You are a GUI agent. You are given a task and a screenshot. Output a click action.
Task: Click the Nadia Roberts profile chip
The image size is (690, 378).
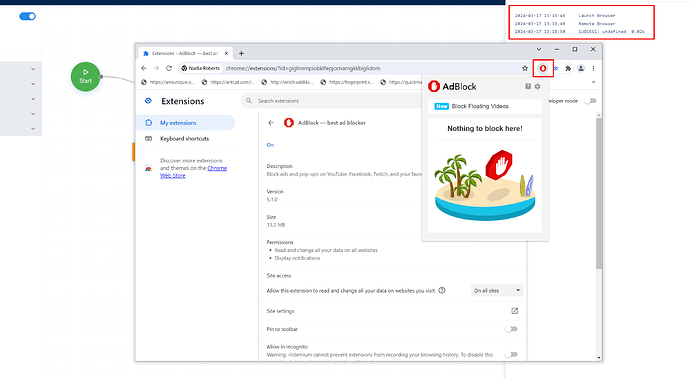tap(201, 68)
